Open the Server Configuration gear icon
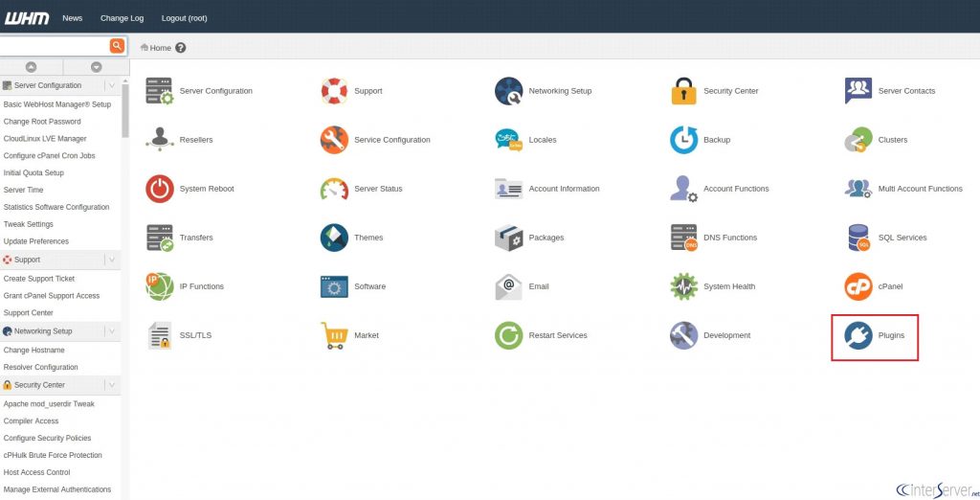This screenshot has width=980, height=500. [x=160, y=91]
